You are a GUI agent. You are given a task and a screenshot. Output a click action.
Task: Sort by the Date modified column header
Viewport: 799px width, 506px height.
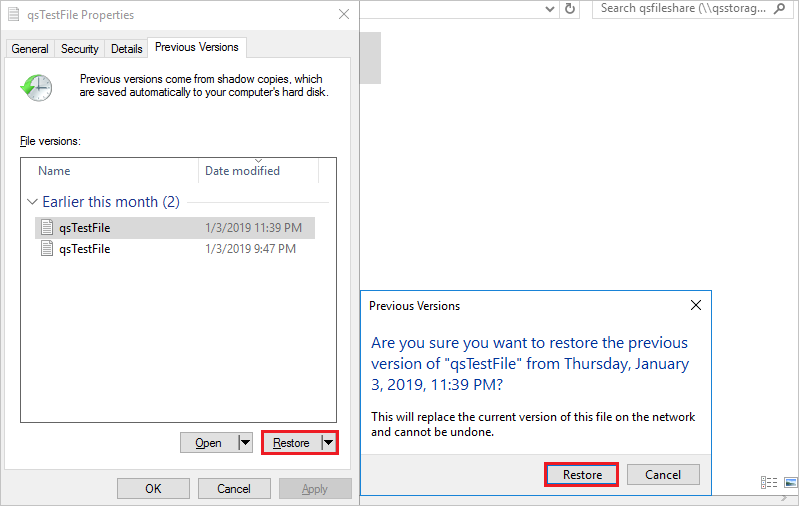click(x=258, y=171)
